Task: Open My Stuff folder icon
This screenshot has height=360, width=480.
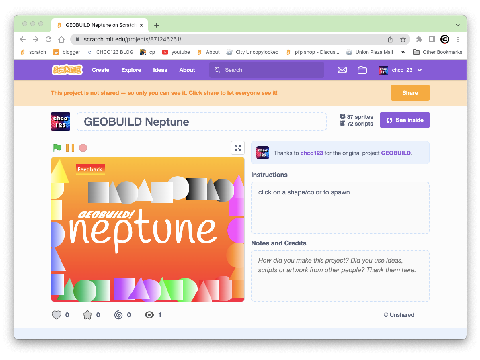Action: coord(362,70)
